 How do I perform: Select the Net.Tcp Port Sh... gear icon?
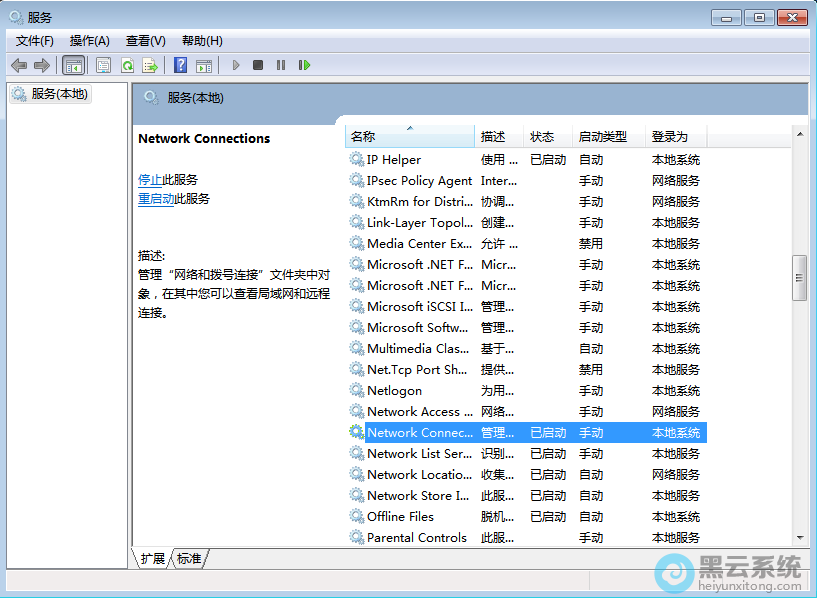[356, 369]
